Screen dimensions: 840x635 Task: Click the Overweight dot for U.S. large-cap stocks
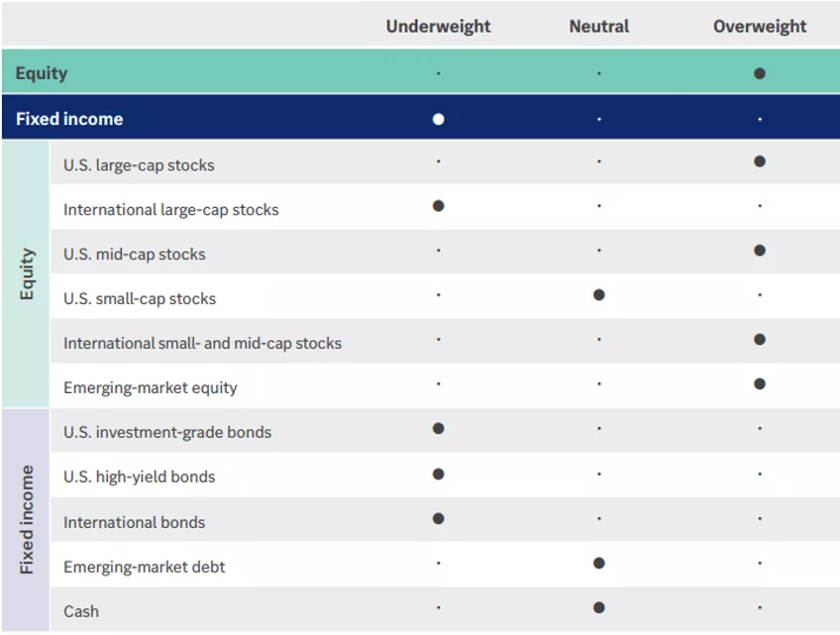tap(759, 161)
